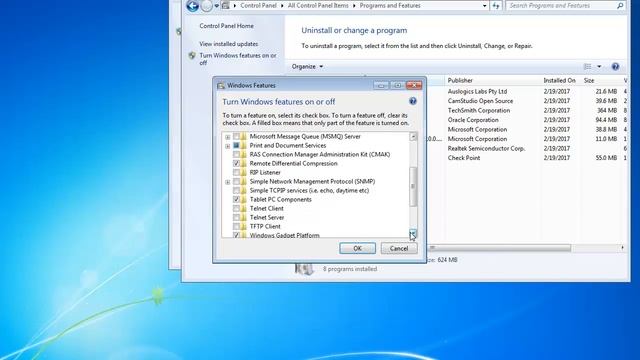Click the programs list horizontal scrollbar

(x=499, y=248)
